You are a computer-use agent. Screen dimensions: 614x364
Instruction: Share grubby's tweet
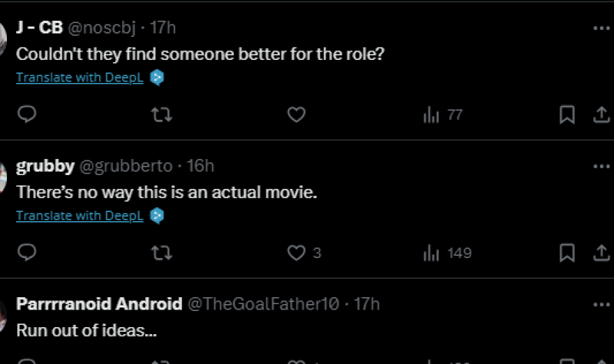(601, 253)
